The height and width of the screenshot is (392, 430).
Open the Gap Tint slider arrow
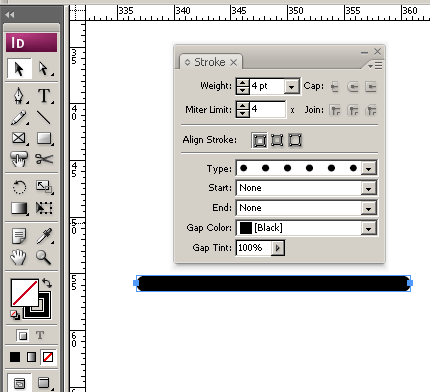(278, 248)
